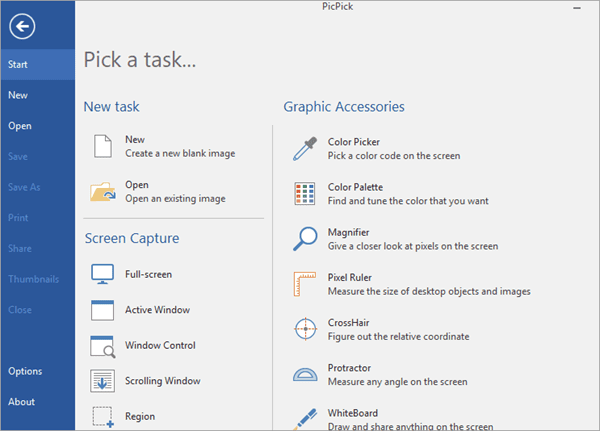Launch Protractor via its title
The height and width of the screenshot is (431, 600).
(349, 368)
